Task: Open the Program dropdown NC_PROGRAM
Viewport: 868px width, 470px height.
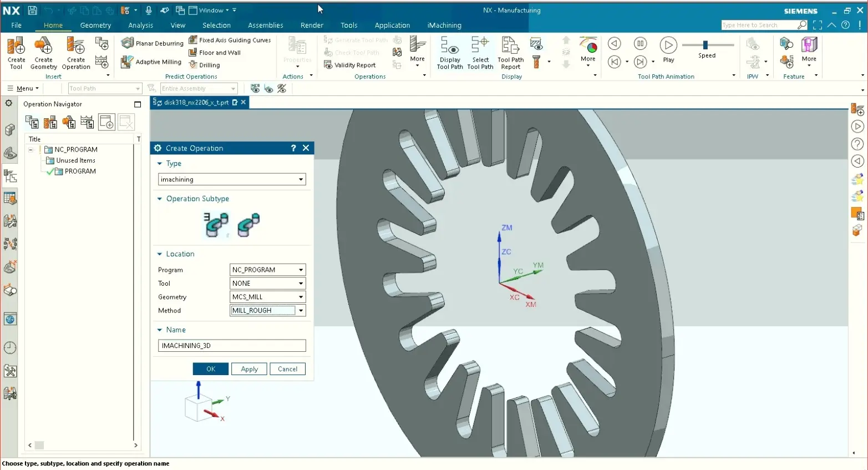Action: [267, 270]
